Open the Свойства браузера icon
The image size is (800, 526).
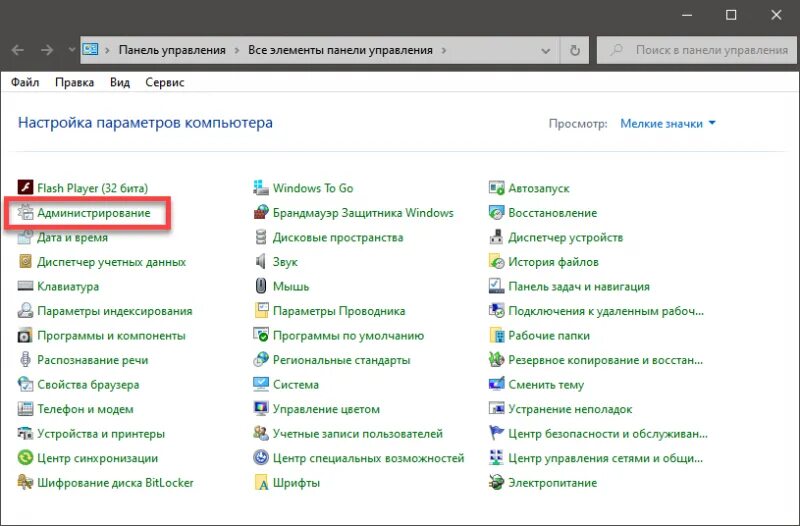pos(25,384)
